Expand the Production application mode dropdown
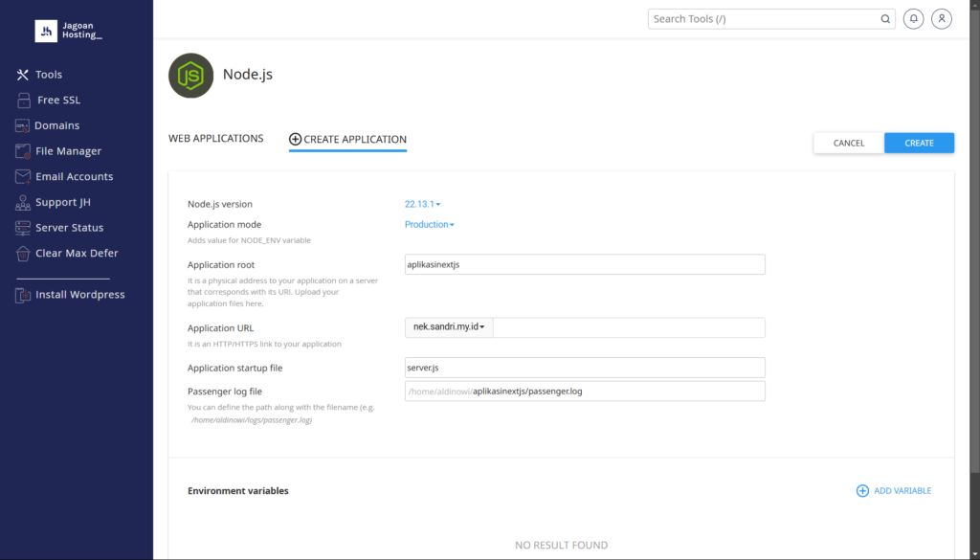Viewport: 980px width, 560px height. tap(429, 225)
